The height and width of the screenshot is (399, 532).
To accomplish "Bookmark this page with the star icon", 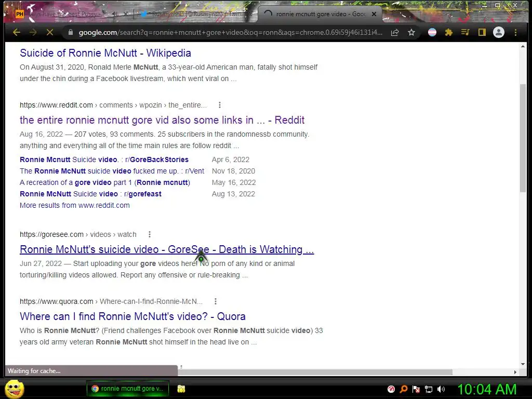I will click(411, 33).
